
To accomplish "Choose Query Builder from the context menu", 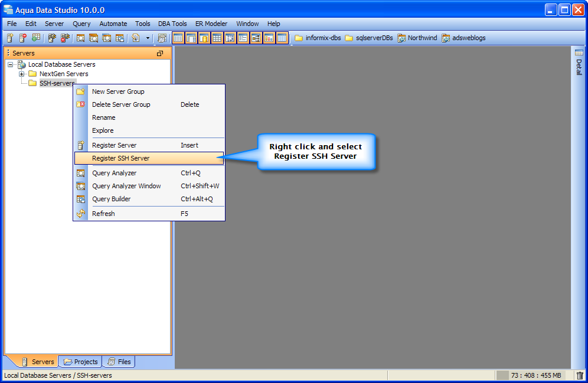I will click(x=149, y=199).
